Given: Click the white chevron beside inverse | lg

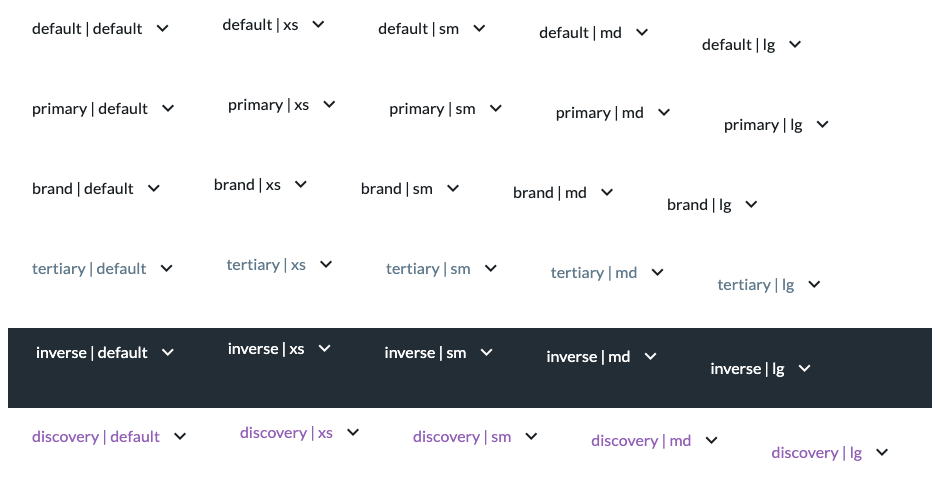Looking at the screenshot, I should [805, 368].
